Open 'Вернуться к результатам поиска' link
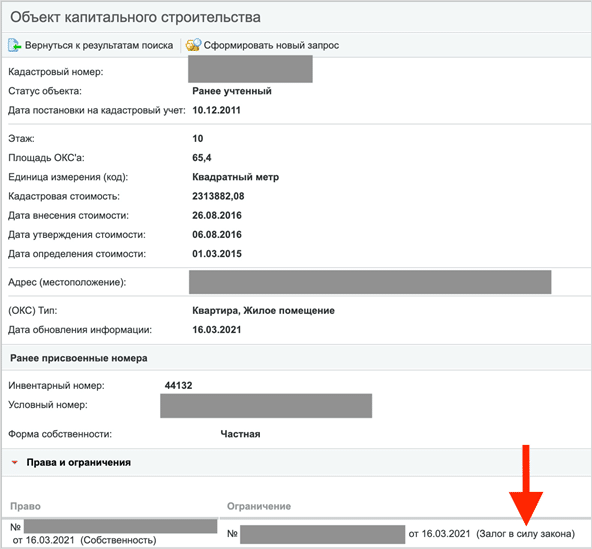 tap(99, 45)
